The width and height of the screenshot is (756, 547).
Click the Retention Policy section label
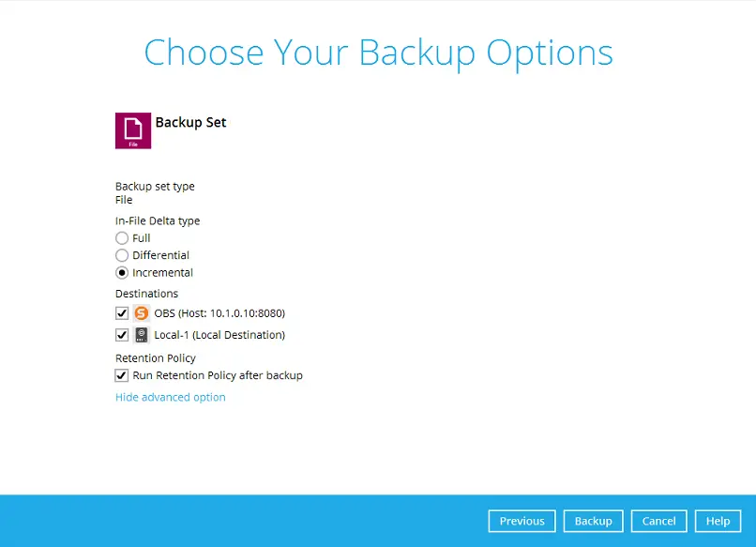click(156, 358)
